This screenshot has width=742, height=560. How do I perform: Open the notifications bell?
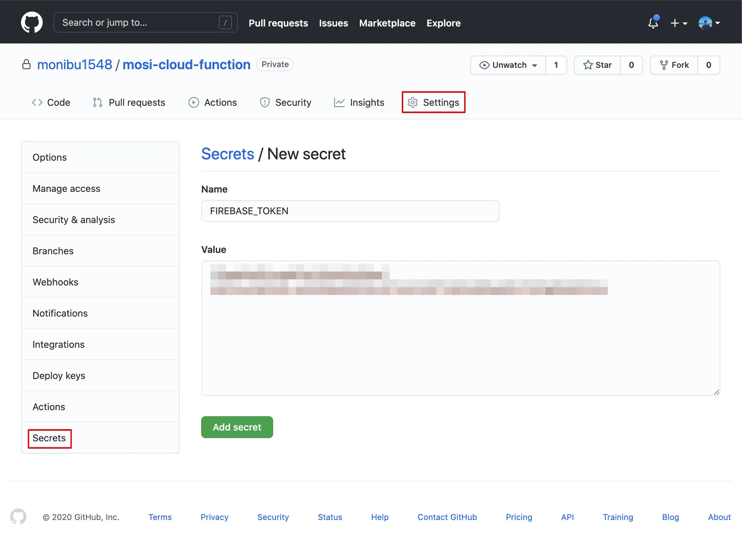tap(653, 23)
